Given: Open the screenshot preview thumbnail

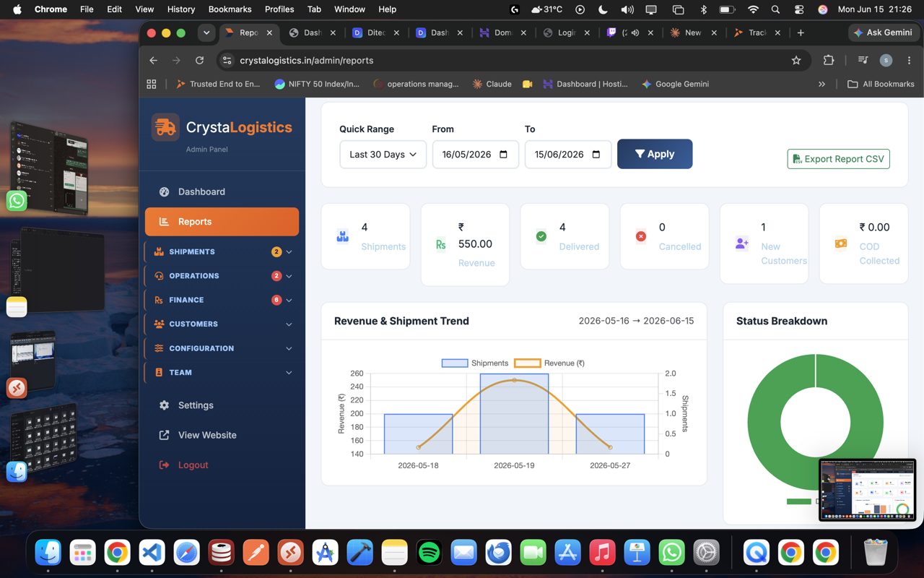Looking at the screenshot, I should tap(867, 490).
